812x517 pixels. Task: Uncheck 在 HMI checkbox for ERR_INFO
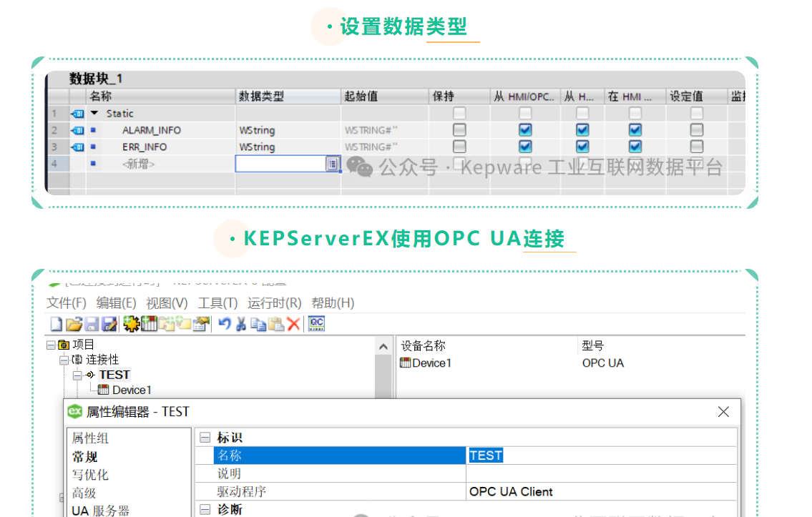[635, 147]
